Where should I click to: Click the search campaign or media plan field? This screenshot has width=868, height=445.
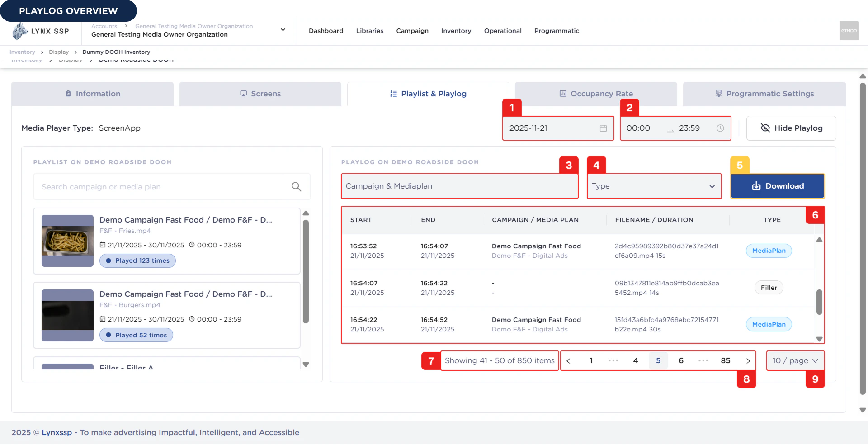pos(158,187)
